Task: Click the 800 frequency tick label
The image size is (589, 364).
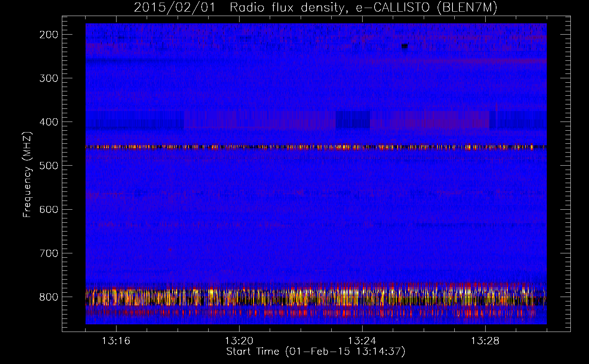Action: click(x=49, y=297)
